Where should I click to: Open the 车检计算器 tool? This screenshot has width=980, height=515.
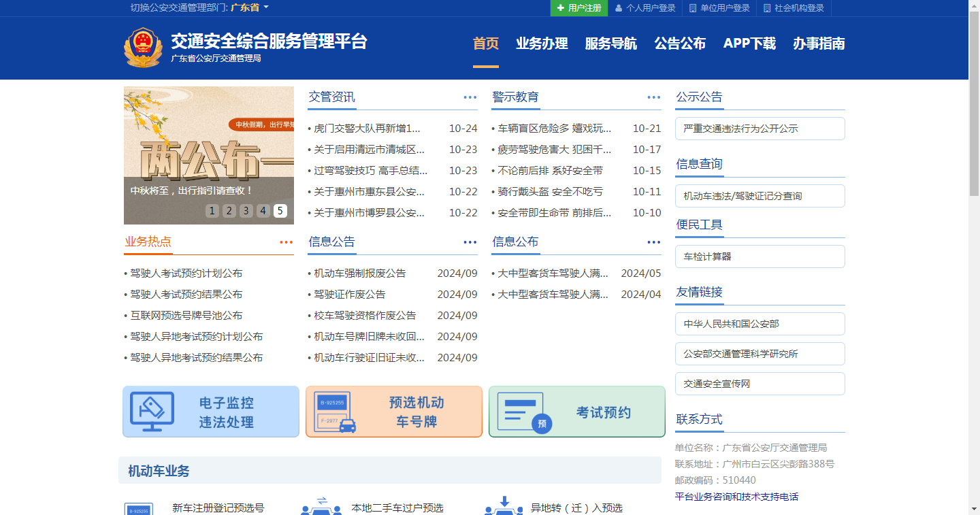[760, 256]
